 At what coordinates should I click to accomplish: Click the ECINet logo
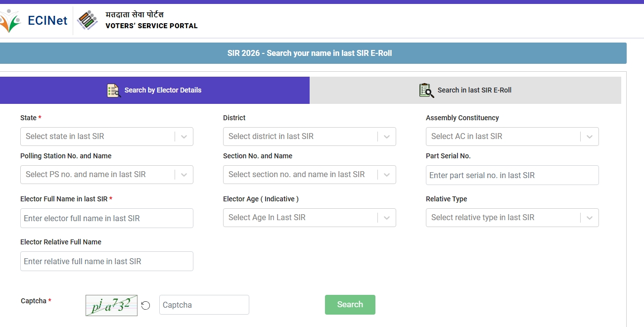click(34, 21)
